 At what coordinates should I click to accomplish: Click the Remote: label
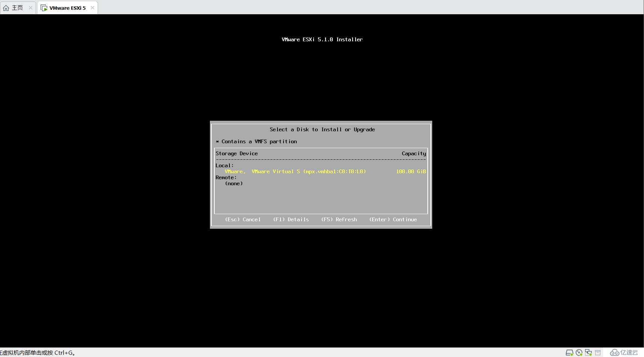(x=226, y=177)
